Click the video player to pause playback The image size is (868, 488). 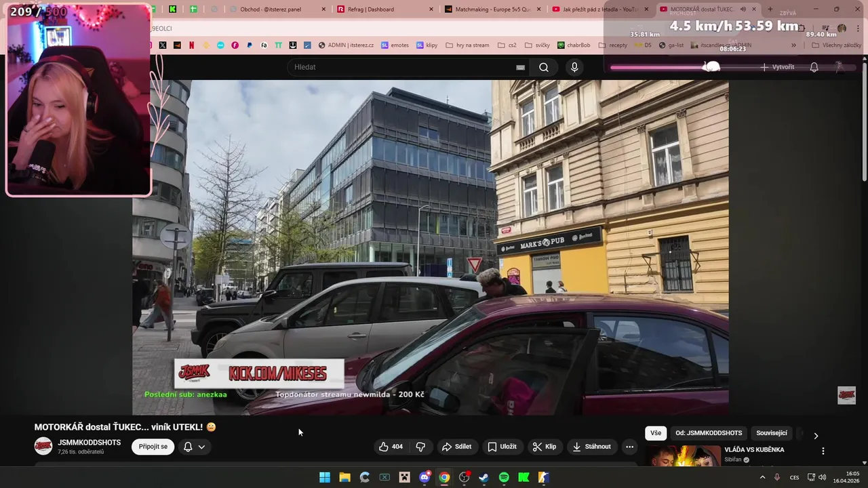(431, 247)
